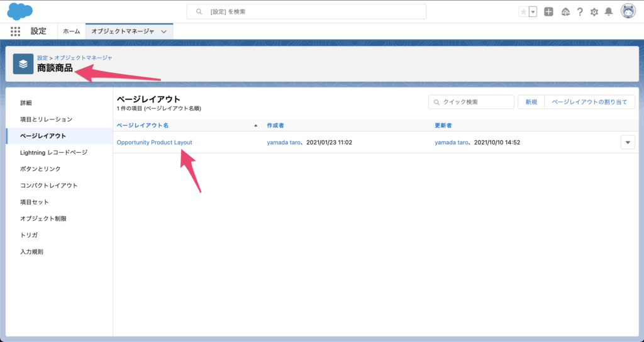Click the 設定 app name label
Screen dimensions: 644x342
click(38, 31)
